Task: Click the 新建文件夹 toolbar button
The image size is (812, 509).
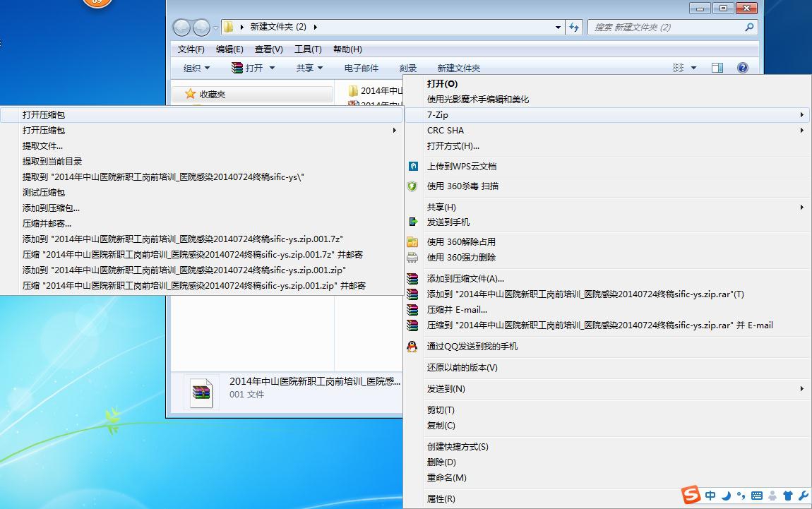Action: coord(458,68)
